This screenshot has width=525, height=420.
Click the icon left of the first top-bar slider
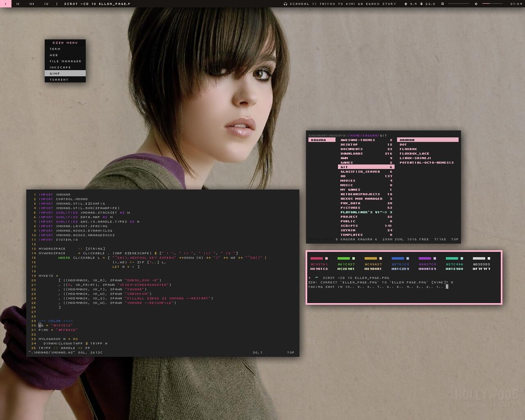443,4
